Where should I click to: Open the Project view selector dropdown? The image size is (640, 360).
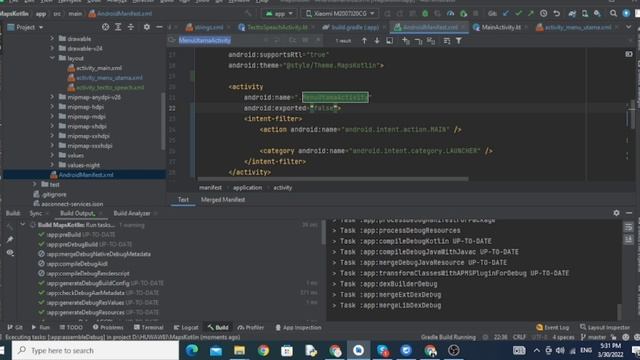(25, 27)
